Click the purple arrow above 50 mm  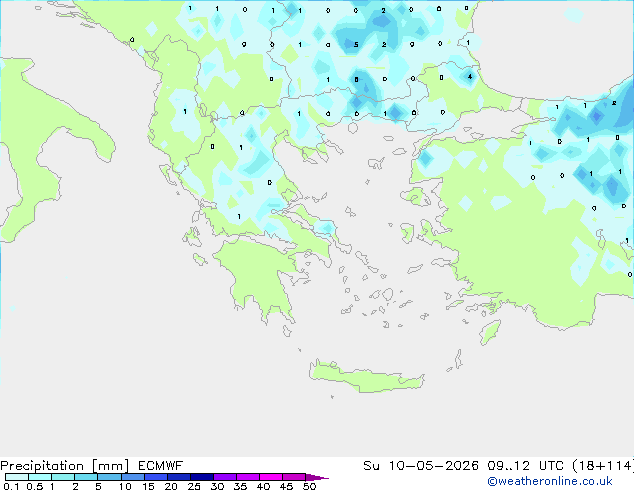point(317,477)
